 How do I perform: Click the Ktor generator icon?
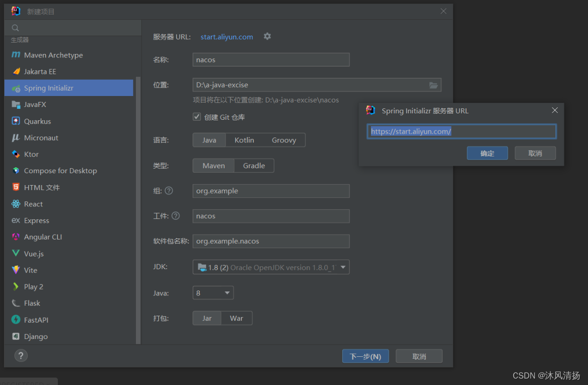click(x=16, y=154)
